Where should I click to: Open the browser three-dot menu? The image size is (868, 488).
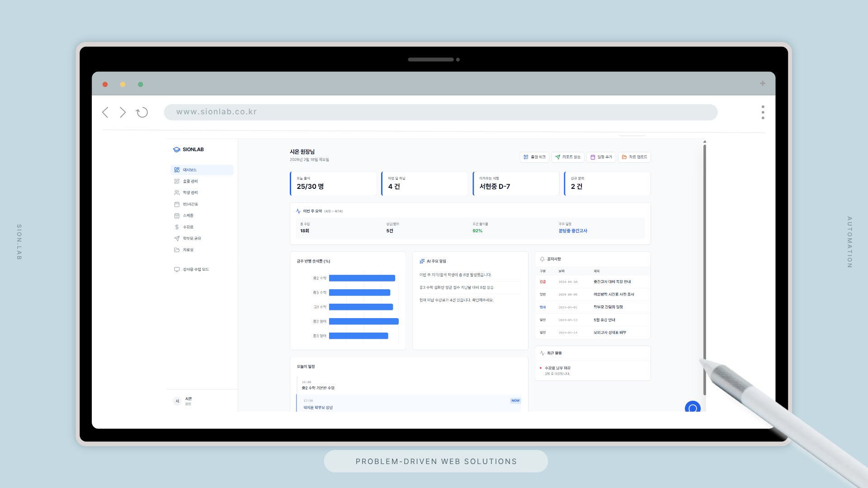763,113
